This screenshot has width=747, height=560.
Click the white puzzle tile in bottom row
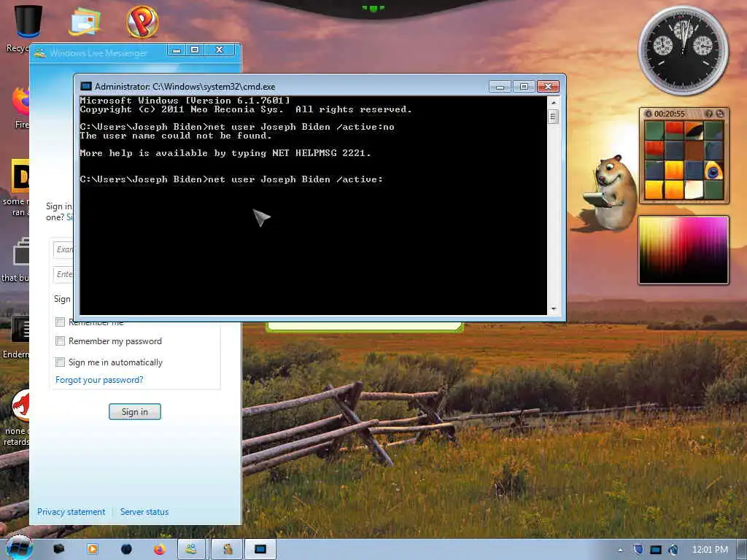[694, 190]
